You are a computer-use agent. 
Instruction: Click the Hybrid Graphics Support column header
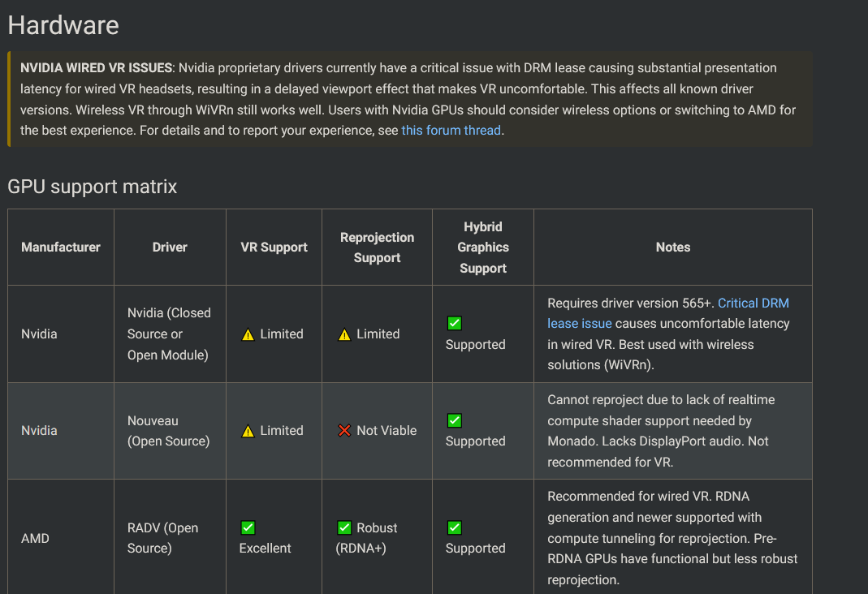point(482,247)
